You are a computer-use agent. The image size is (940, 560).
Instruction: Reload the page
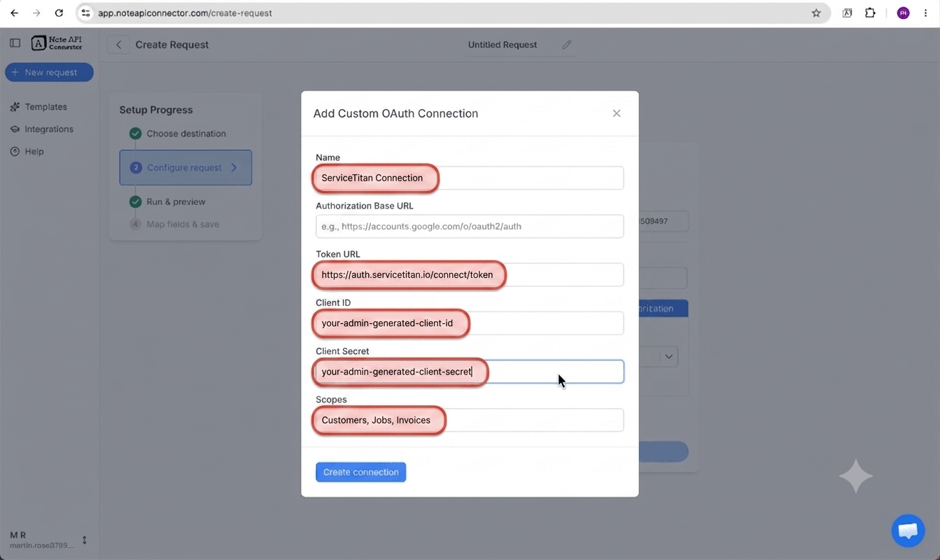(59, 13)
